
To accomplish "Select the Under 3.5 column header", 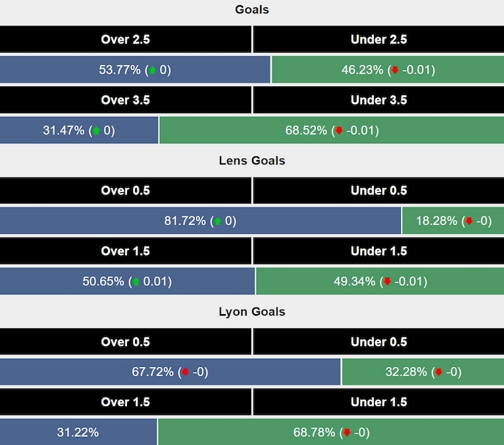I will click(x=378, y=100).
